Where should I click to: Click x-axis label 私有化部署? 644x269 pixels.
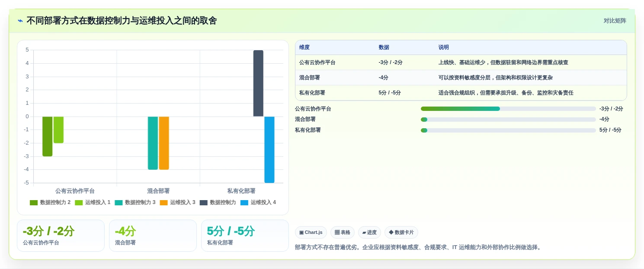point(241,191)
